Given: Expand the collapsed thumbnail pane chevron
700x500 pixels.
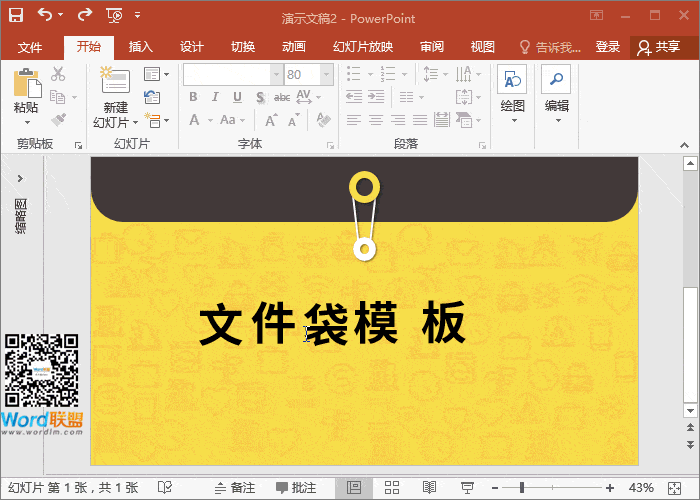Looking at the screenshot, I should coord(20,177).
